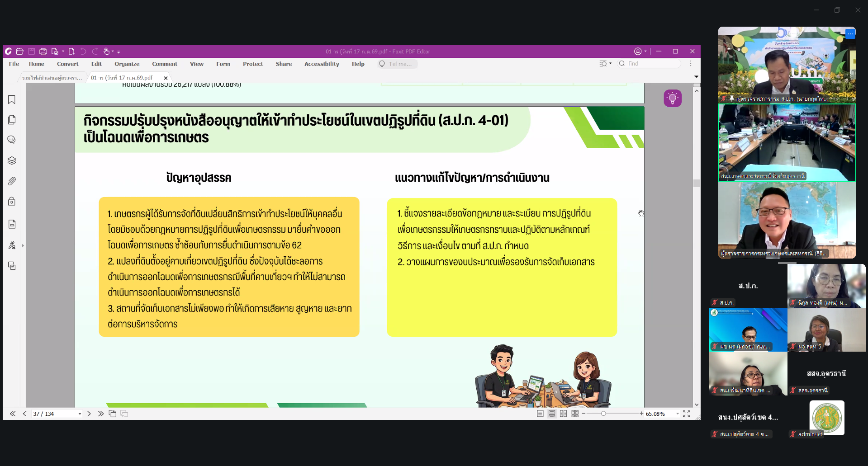The image size is (868, 466).
Task: Go to the previous page
Action: point(24,414)
